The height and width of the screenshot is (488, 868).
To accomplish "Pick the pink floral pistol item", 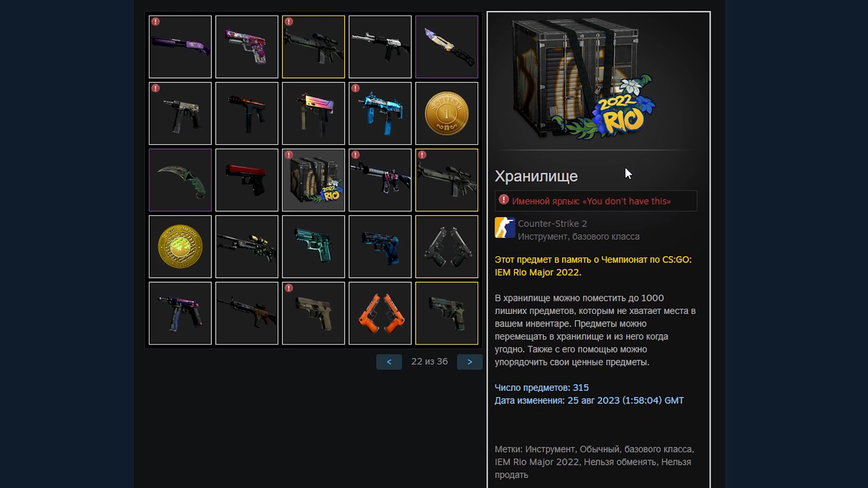I will (x=247, y=47).
